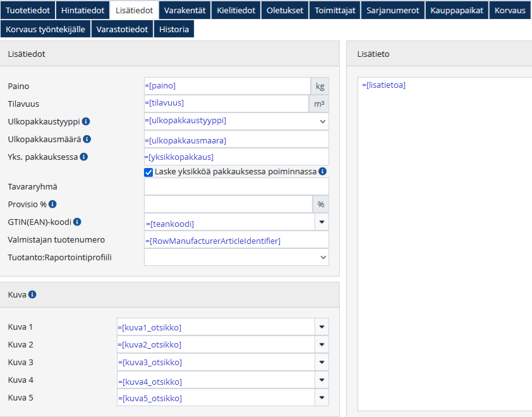Go to the Historia tab
The width and height of the screenshot is (532, 417).
click(x=174, y=29)
